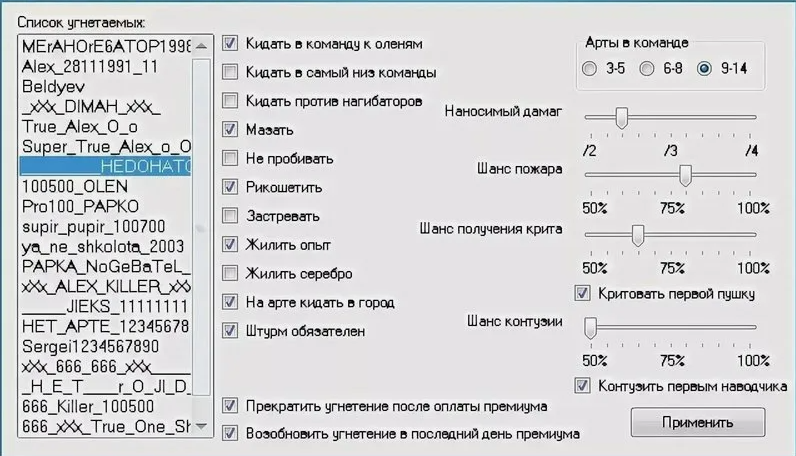Select _H_E_T___r_O_JI_D list entry
The image size is (796, 456).
pos(106,386)
